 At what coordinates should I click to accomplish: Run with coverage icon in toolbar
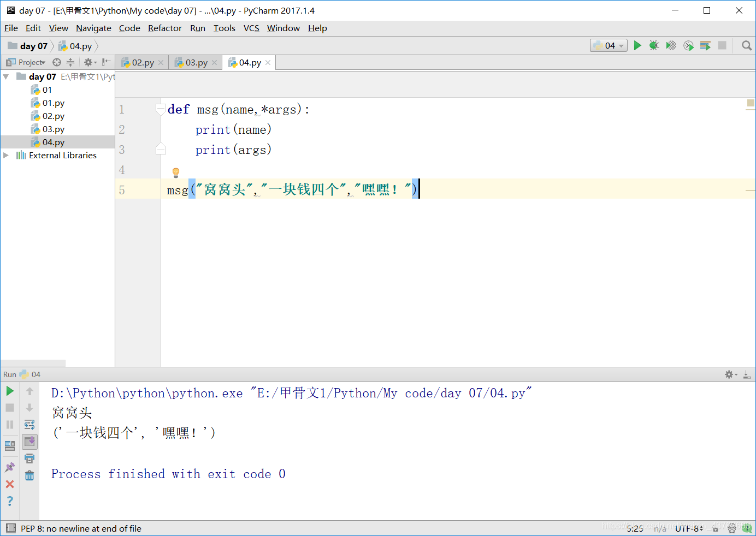point(671,46)
